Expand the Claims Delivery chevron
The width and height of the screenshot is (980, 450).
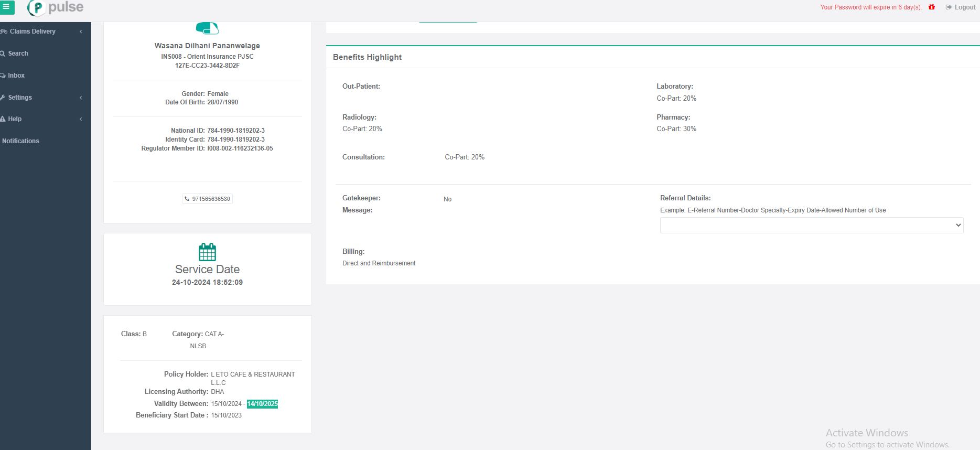[81, 31]
